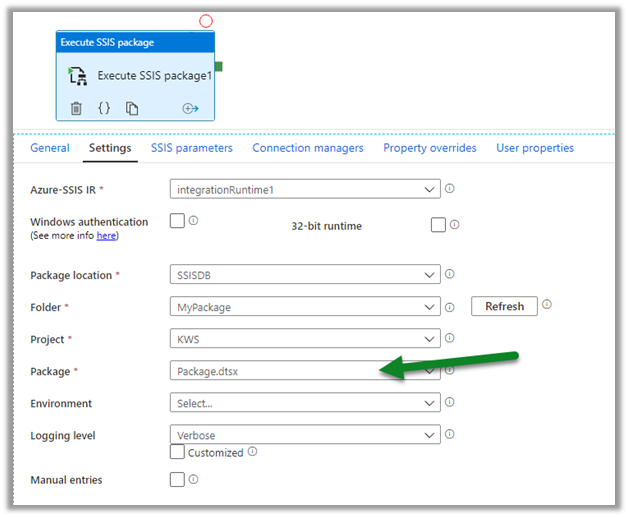Image resolution: width=628 pixels, height=517 pixels.
Task: Show info for Customized checkbox
Action: point(252,452)
